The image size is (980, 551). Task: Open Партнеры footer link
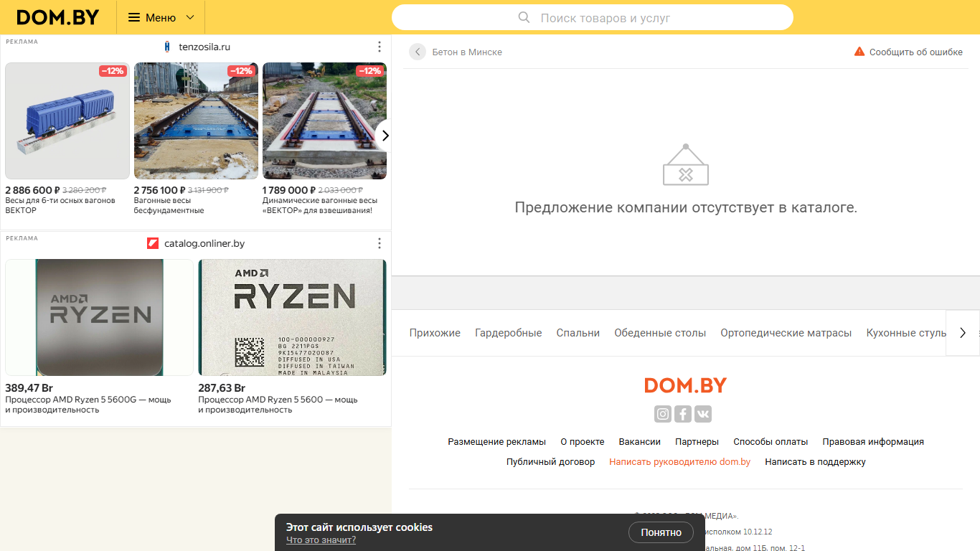coord(697,442)
